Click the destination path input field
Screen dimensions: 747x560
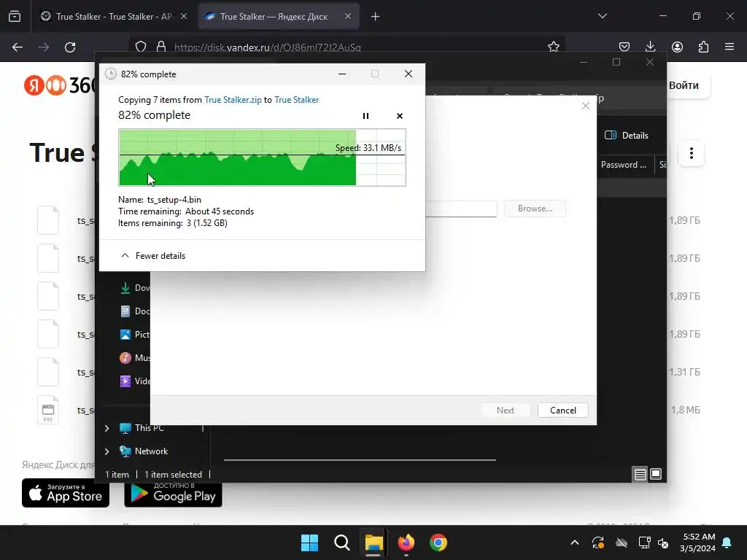461,209
